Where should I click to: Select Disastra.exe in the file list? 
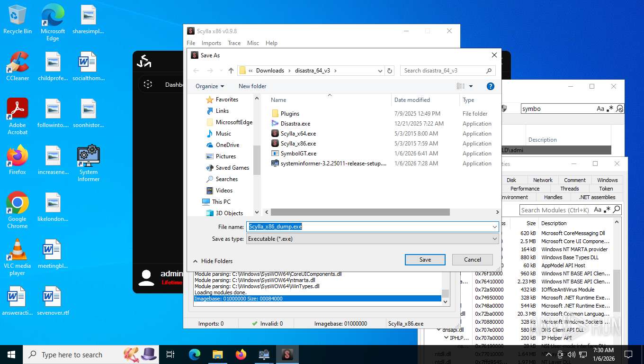tap(295, 124)
